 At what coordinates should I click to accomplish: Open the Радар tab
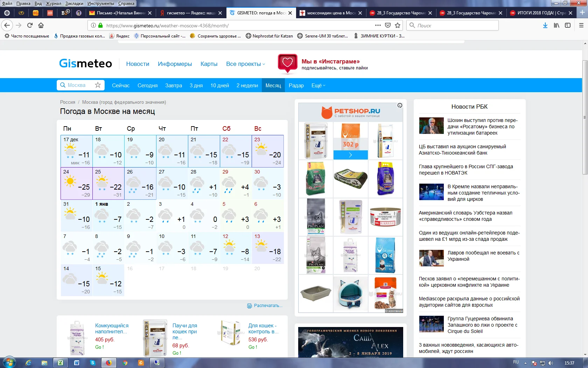click(296, 85)
